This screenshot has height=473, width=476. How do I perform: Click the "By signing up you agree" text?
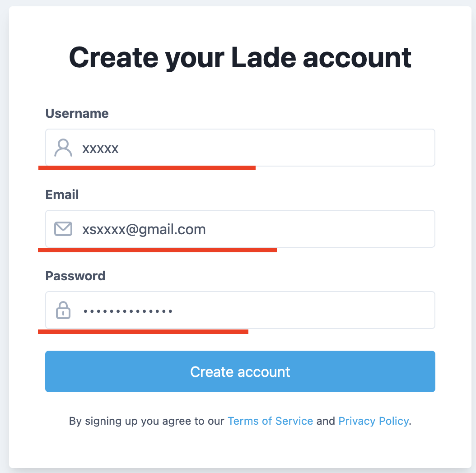pyautogui.click(x=146, y=421)
